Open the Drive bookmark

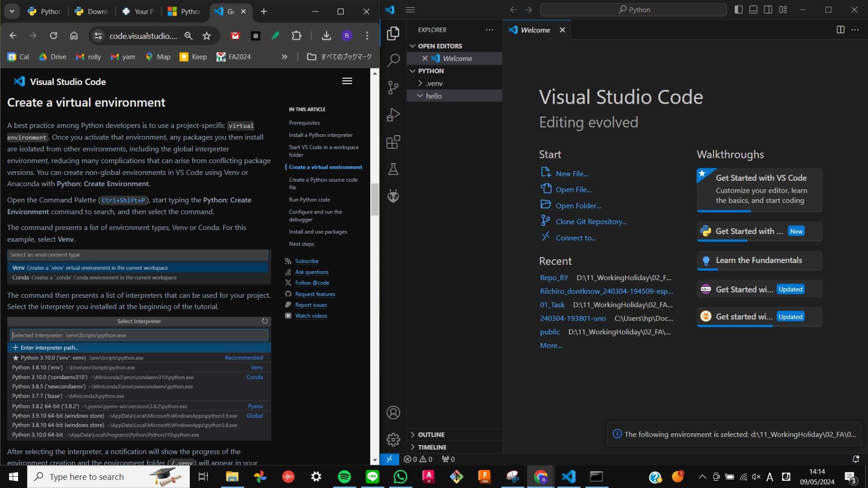(52, 57)
